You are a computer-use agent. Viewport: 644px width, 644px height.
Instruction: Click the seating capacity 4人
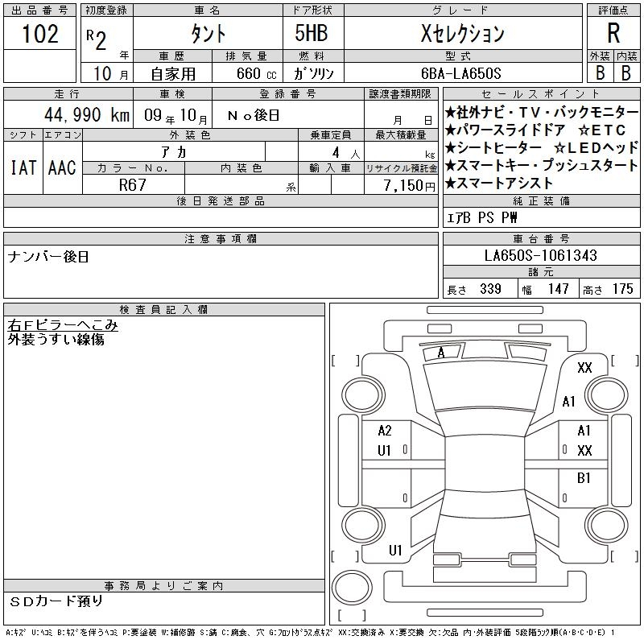click(x=345, y=153)
